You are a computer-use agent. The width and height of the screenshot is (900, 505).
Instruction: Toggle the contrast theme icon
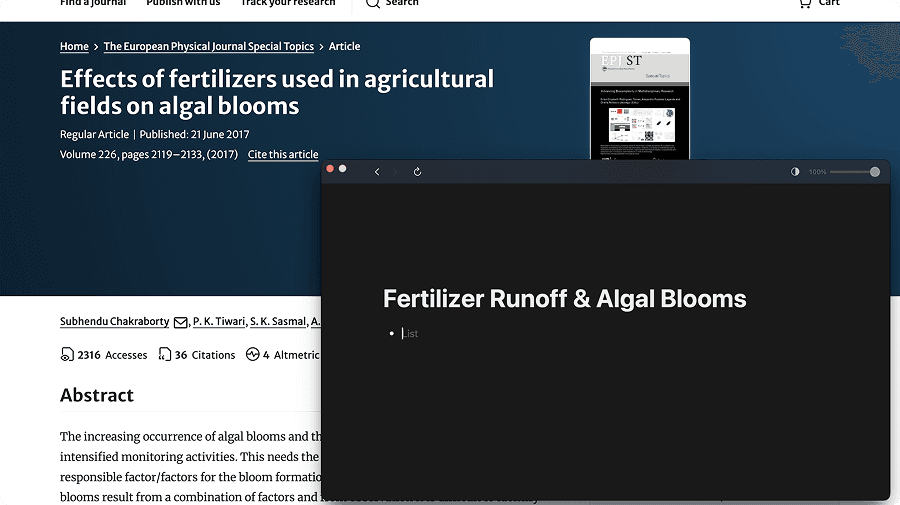coord(795,172)
